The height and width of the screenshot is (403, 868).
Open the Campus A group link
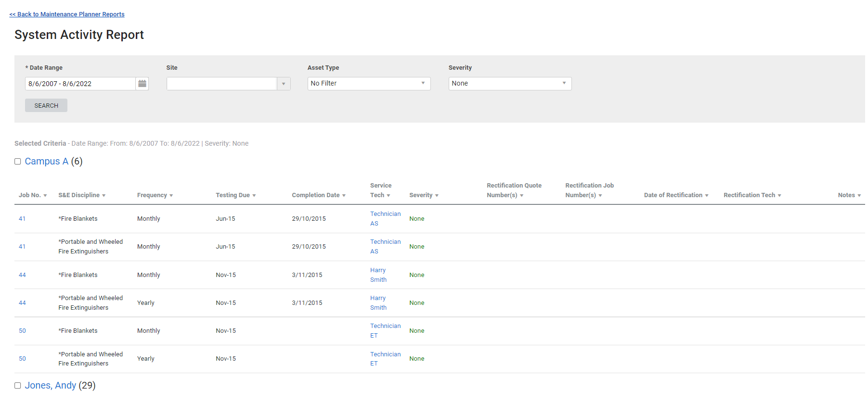coord(47,162)
